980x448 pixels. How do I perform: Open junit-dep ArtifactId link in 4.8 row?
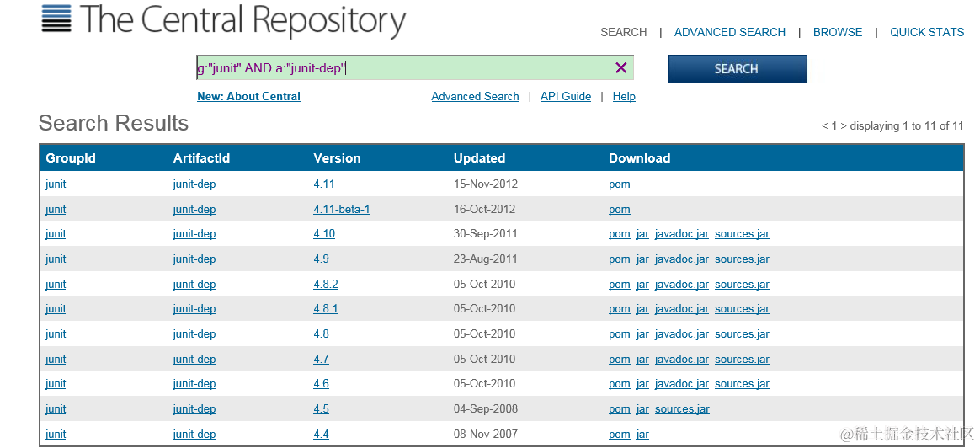(x=194, y=333)
